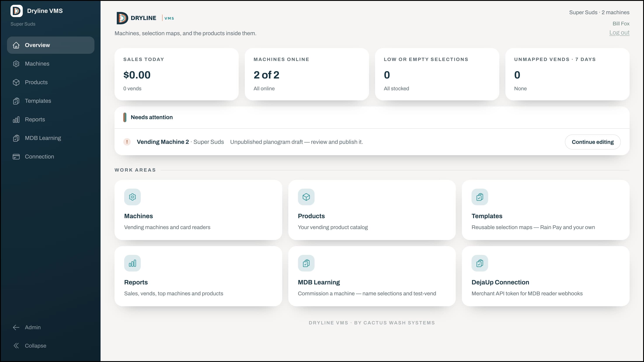This screenshot has width=644, height=362.
Task: Click the Overview home icon in sidebar
Action: pos(16,45)
